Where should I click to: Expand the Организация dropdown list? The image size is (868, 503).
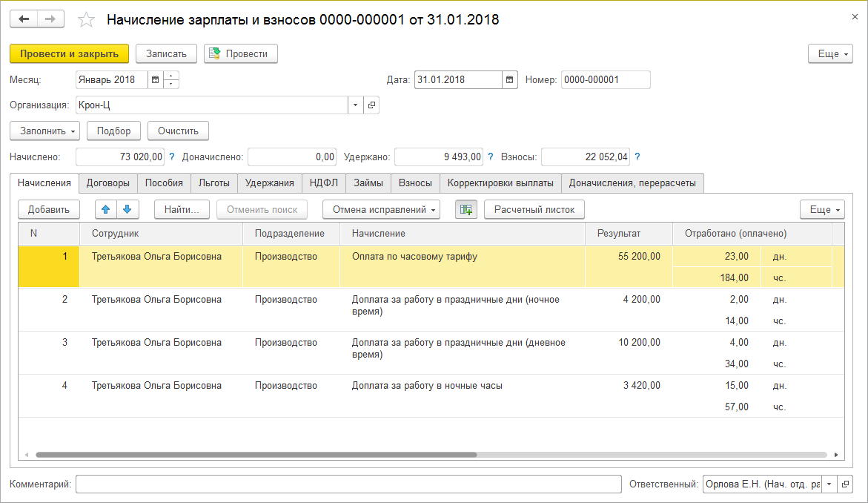355,105
